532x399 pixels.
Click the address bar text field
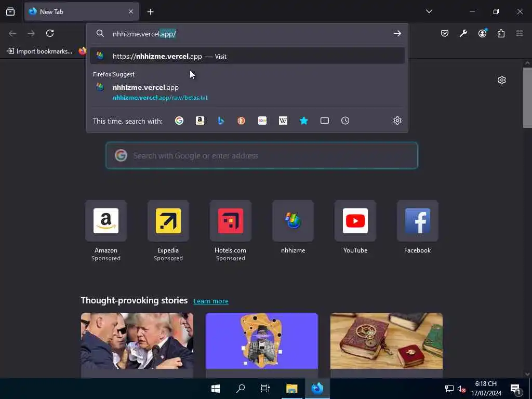point(251,34)
